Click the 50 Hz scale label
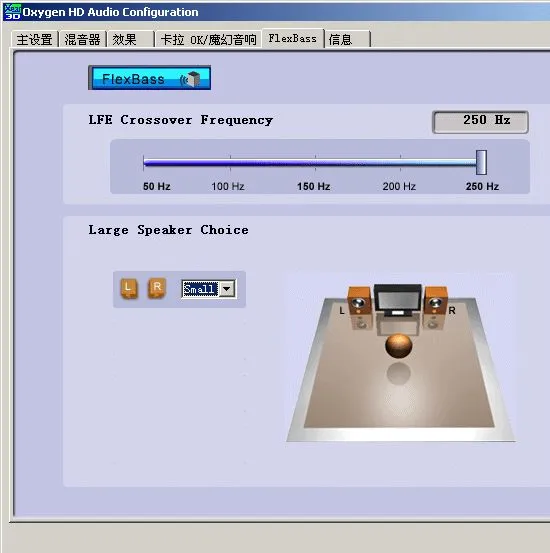 click(157, 186)
